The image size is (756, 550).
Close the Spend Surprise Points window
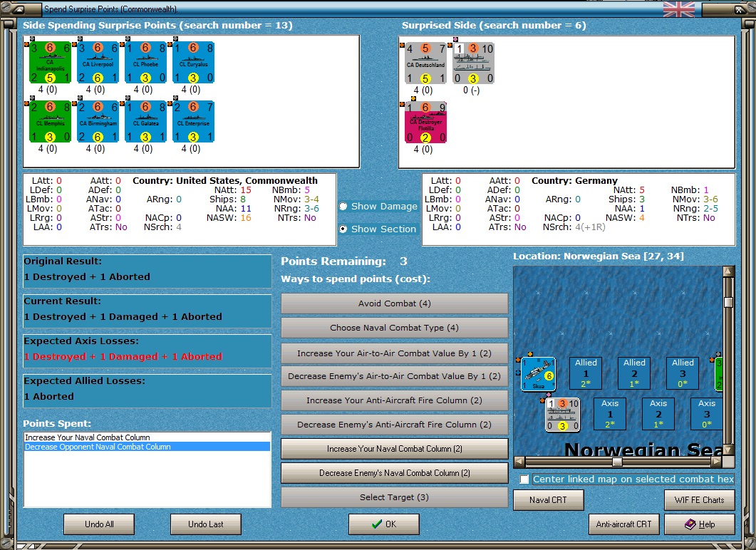pos(739,9)
